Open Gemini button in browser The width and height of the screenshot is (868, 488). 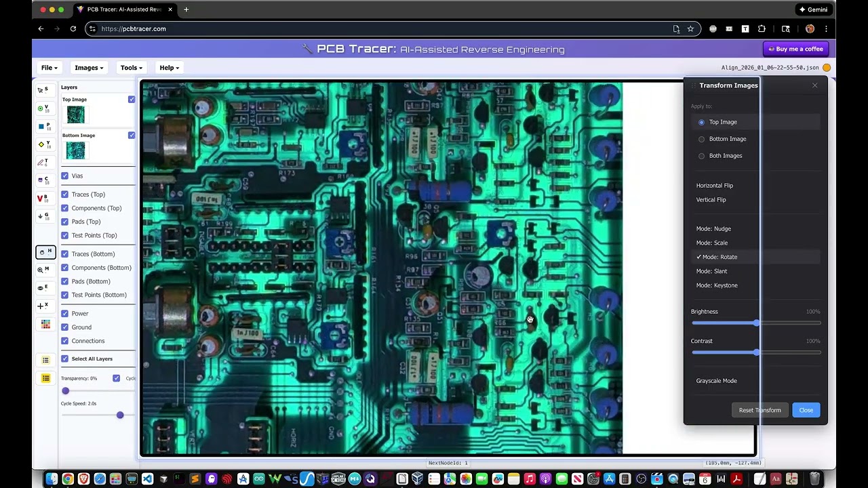pyautogui.click(x=813, y=9)
